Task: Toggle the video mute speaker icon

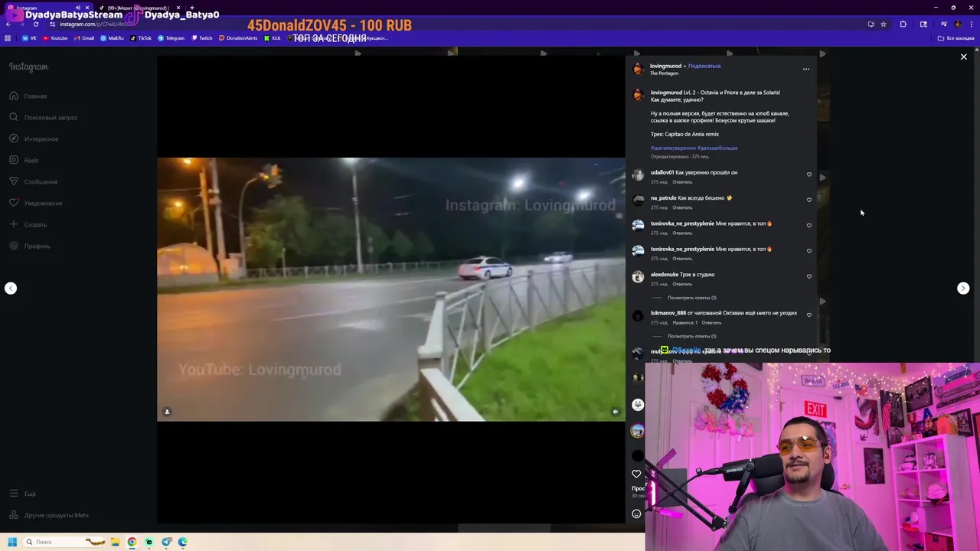Action: coord(615,412)
